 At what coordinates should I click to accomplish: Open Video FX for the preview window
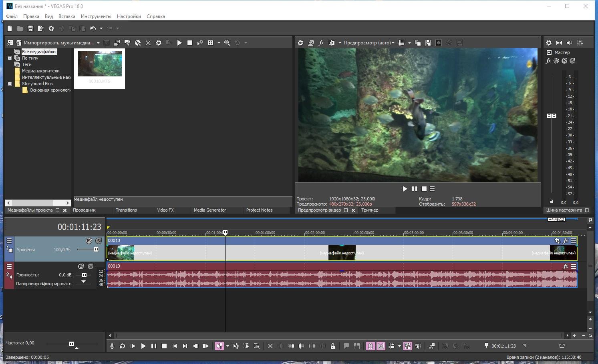(x=321, y=43)
